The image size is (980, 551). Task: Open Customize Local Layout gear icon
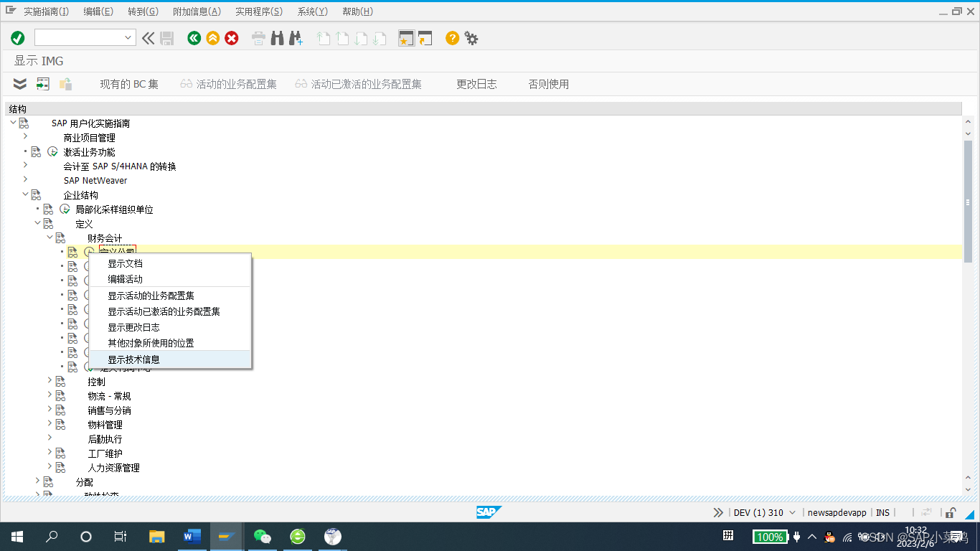click(471, 38)
